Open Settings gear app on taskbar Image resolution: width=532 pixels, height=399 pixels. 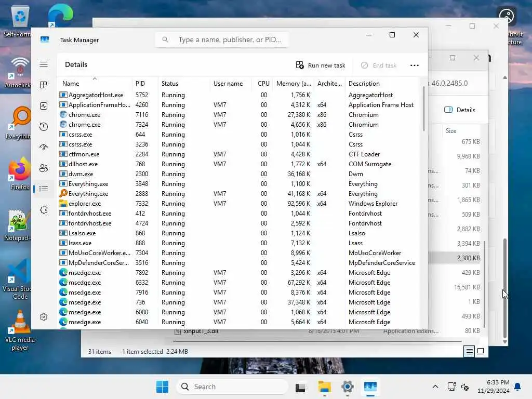click(348, 387)
